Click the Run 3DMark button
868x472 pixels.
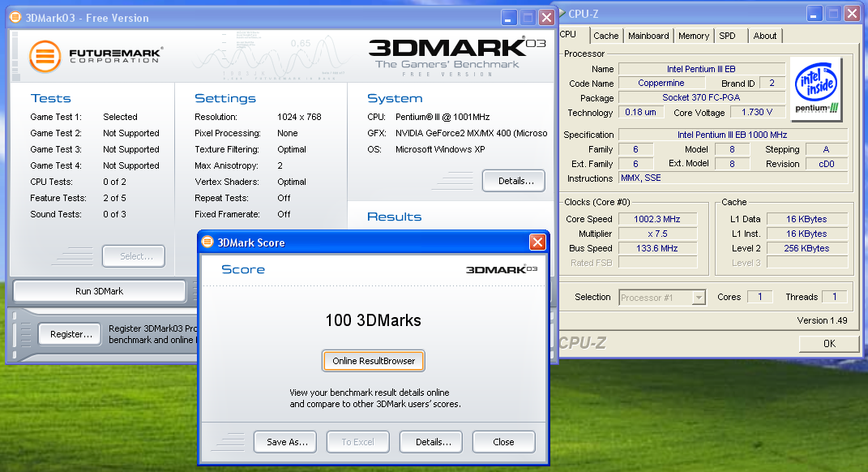click(x=100, y=291)
